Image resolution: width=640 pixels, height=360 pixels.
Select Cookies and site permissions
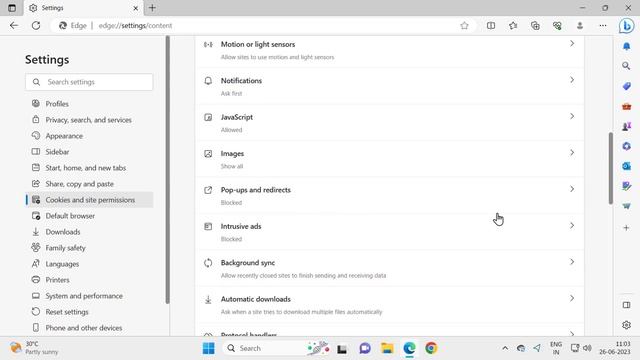89,200
